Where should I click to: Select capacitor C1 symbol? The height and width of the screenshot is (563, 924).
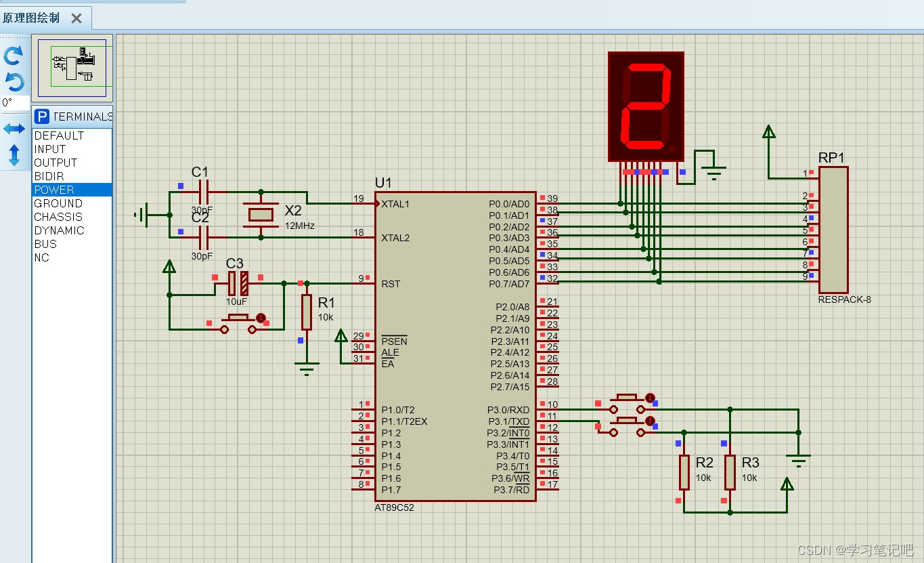tap(203, 192)
